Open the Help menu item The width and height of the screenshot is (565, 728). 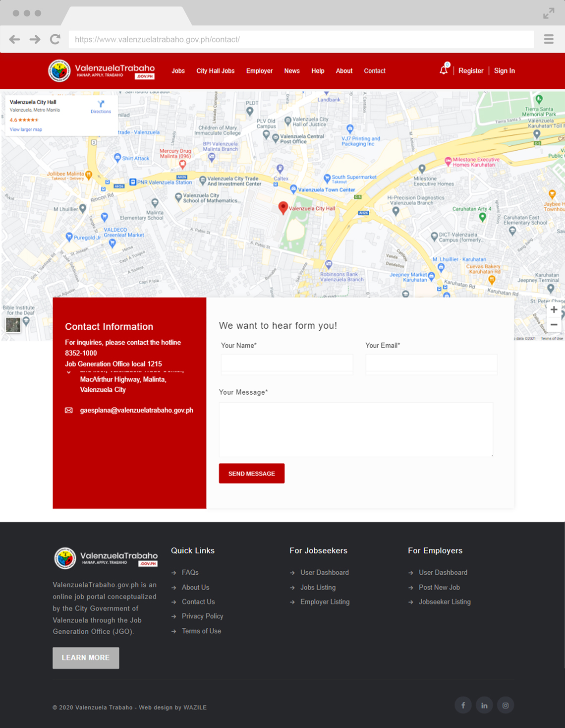point(318,71)
